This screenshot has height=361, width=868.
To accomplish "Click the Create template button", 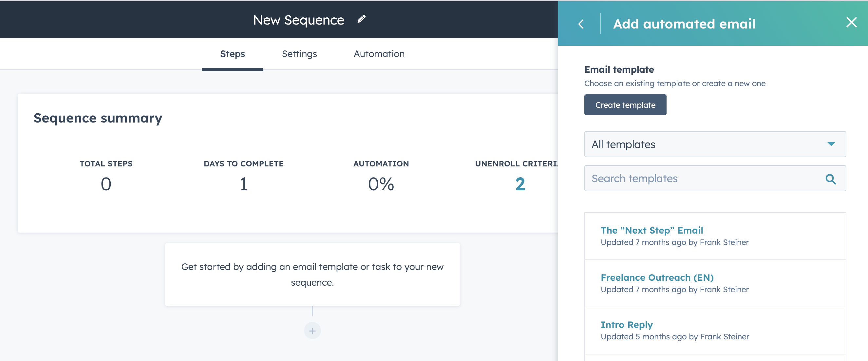I will 625,105.
